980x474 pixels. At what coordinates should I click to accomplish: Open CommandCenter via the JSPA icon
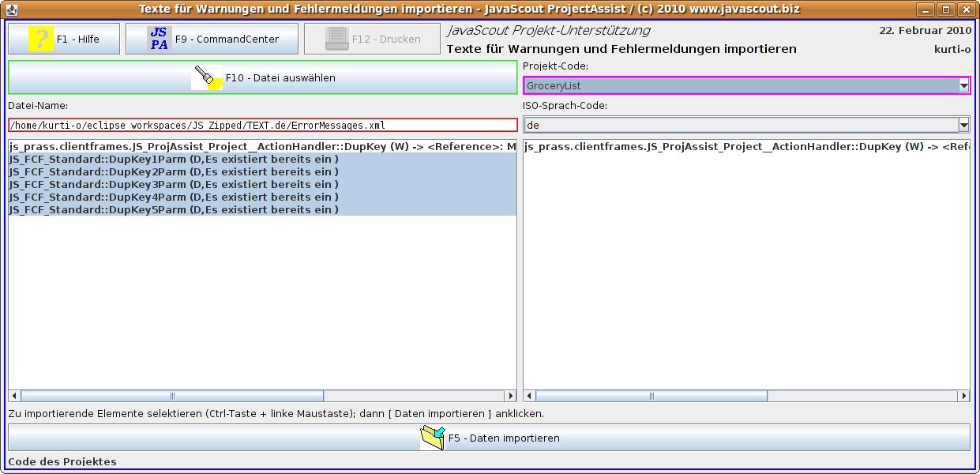point(159,39)
